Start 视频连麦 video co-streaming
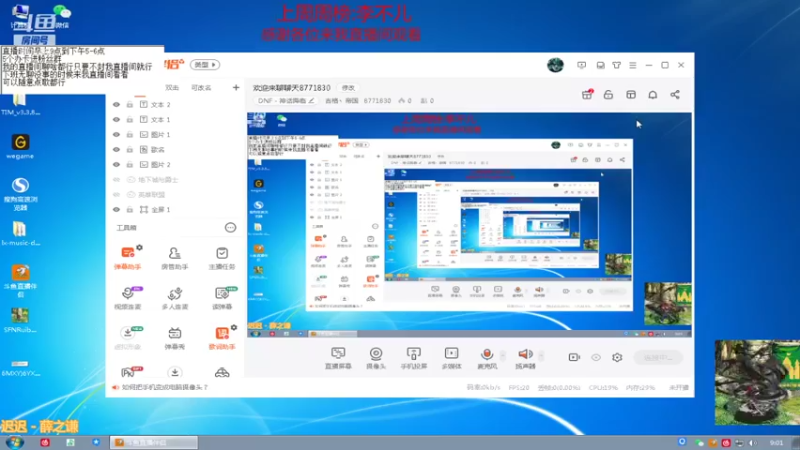This screenshot has height=450, width=800. click(x=128, y=298)
